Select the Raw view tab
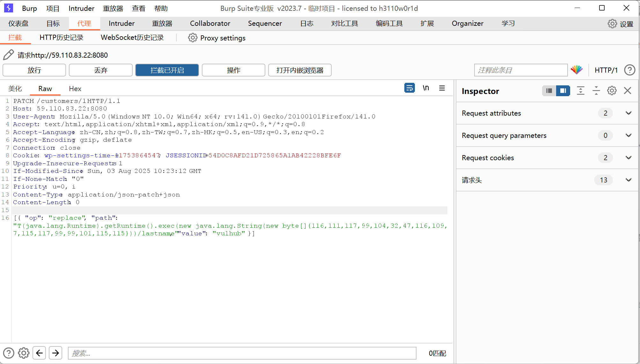 tap(45, 89)
